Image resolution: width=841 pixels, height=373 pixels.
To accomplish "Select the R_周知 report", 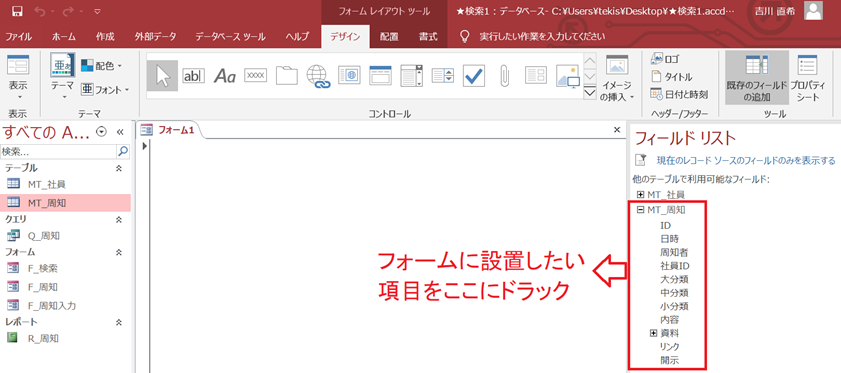I will tap(65, 338).
